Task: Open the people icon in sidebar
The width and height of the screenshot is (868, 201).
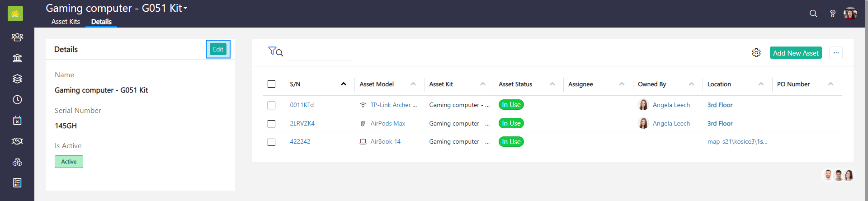Action: [x=17, y=37]
